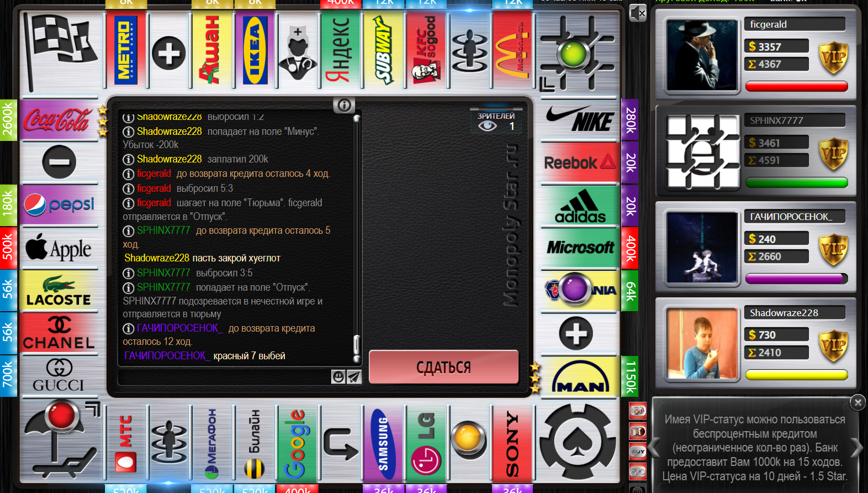This screenshot has width=868, height=493.
Task: Select the IKEA board field
Action: click(255, 50)
